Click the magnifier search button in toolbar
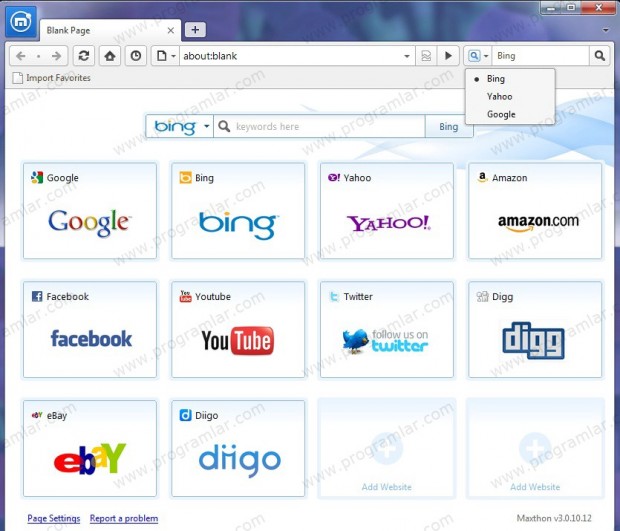 (599, 56)
